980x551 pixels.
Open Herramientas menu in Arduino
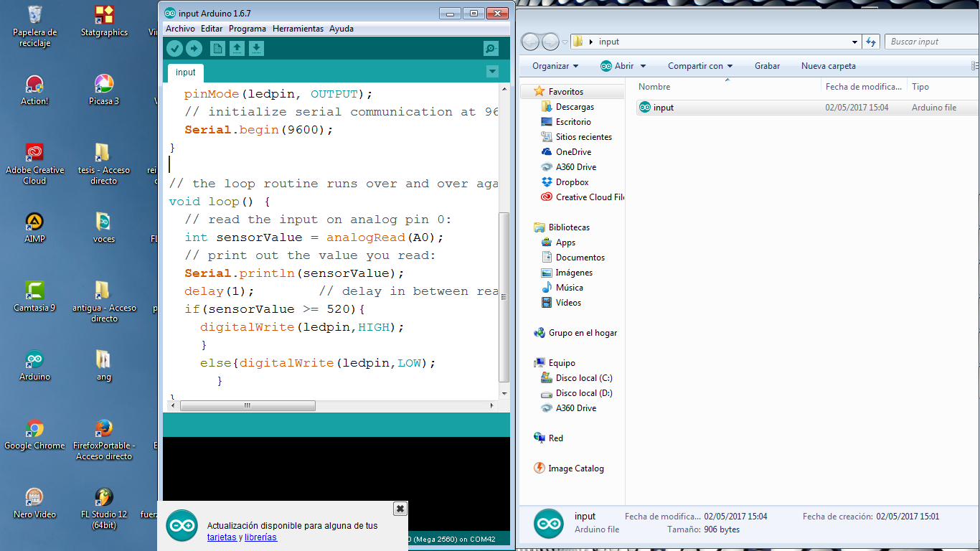298,29
